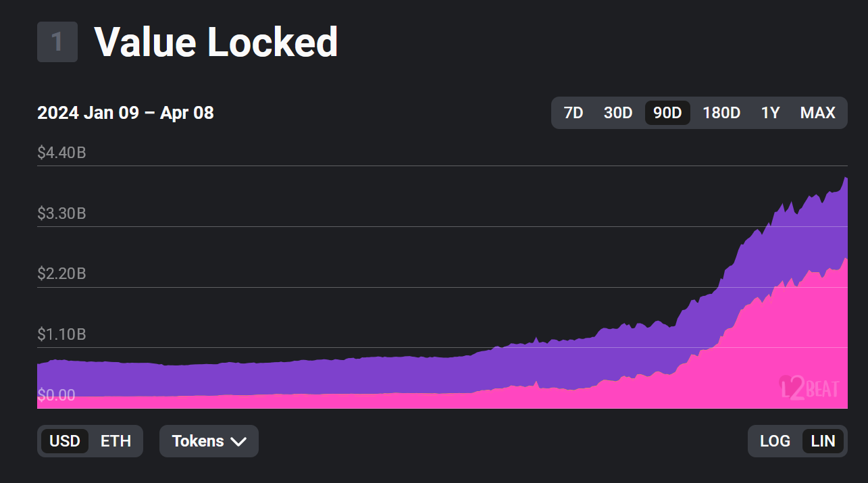Enable USD currency display
This screenshot has width=868, height=483.
pos(66,441)
